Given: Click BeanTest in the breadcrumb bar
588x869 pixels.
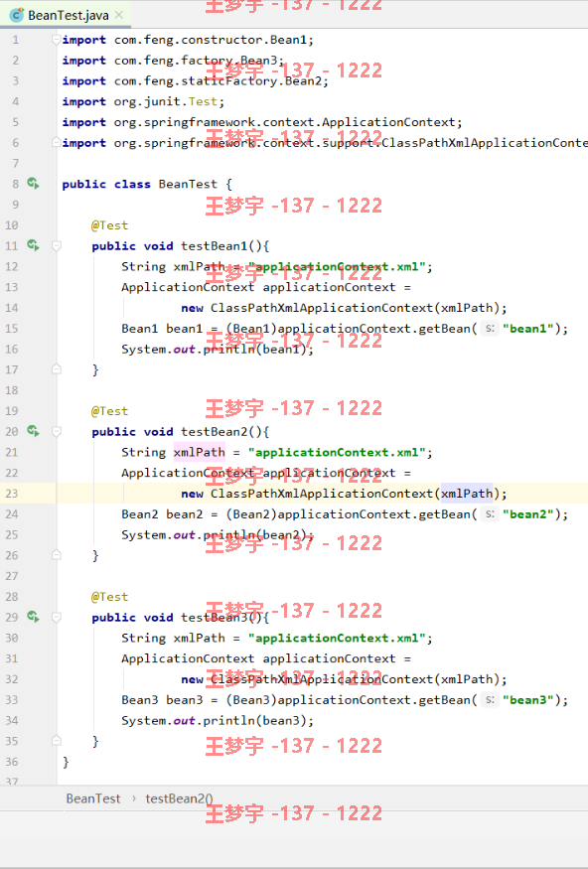Looking at the screenshot, I should [x=93, y=798].
